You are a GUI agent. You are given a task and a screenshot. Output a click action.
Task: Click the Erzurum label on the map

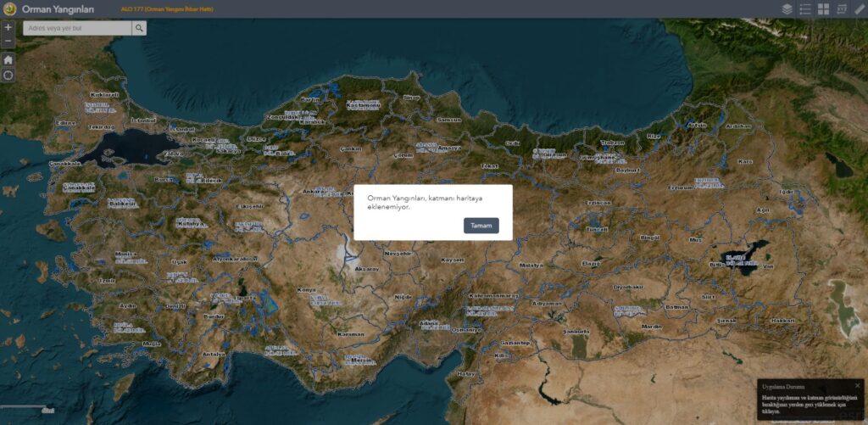[681, 187]
